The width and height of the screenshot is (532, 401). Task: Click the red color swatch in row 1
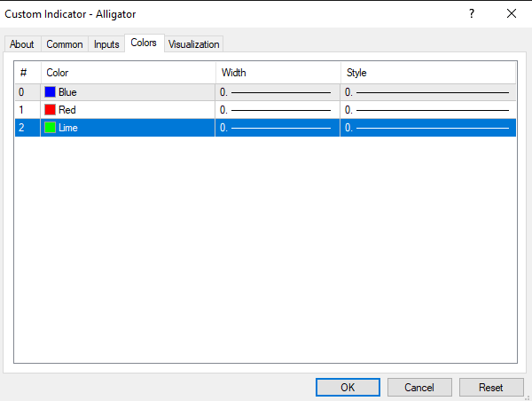click(51, 110)
